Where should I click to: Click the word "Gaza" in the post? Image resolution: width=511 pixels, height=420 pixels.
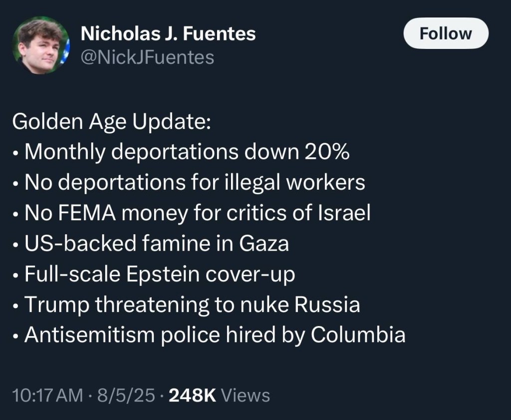pyautogui.click(x=264, y=244)
